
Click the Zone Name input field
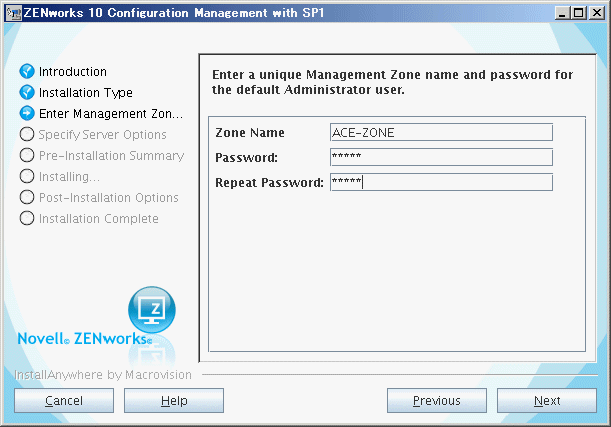[441, 132]
